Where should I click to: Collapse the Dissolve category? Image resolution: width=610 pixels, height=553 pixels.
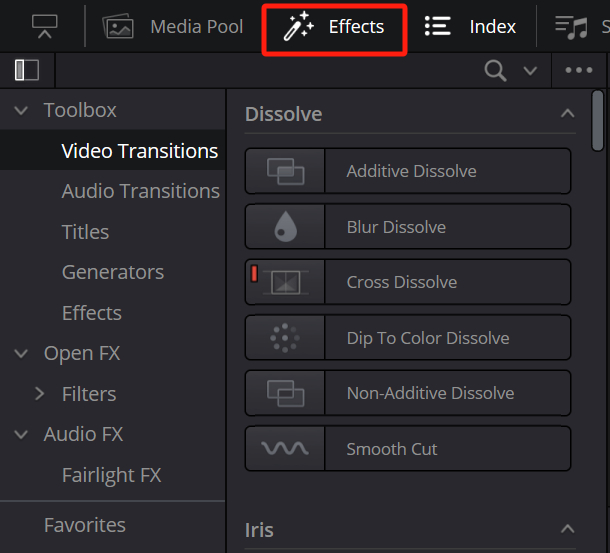[567, 114]
